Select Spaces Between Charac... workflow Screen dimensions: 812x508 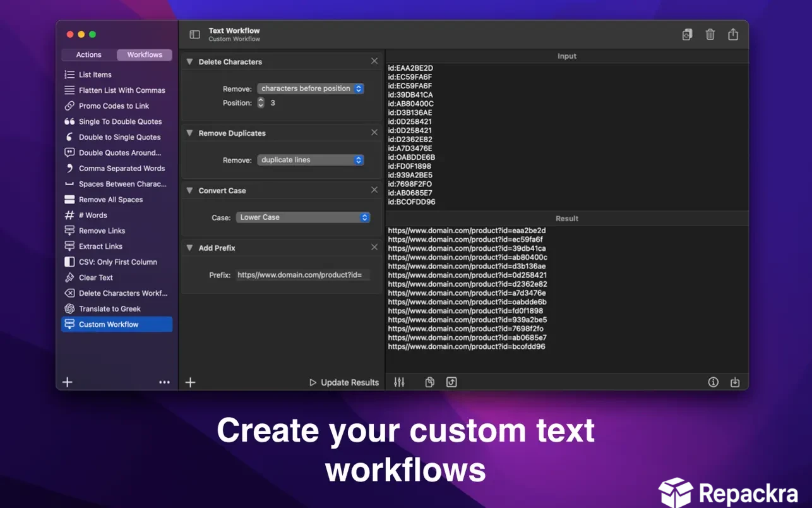pyautogui.click(x=117, y=184)
